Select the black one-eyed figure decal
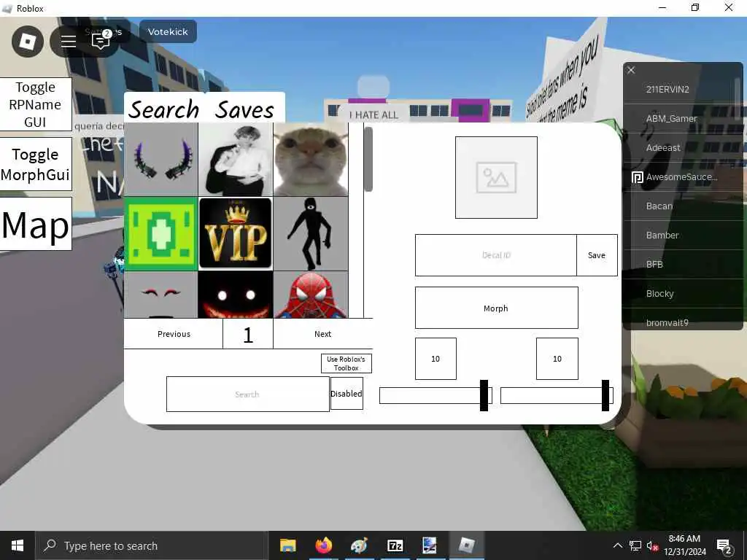Viewport: 747px width, 560px height. pyautogui.click(x=311, y=234)
